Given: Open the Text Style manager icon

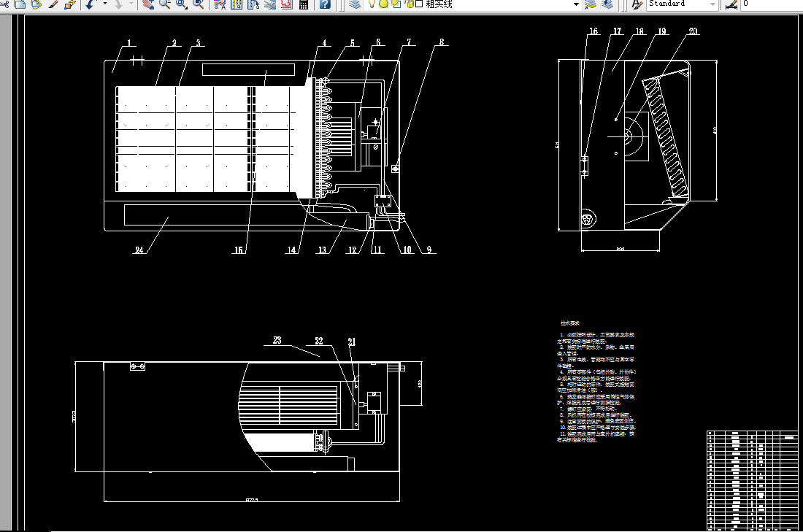Looking at the screenshot, I should pos(637,4).
